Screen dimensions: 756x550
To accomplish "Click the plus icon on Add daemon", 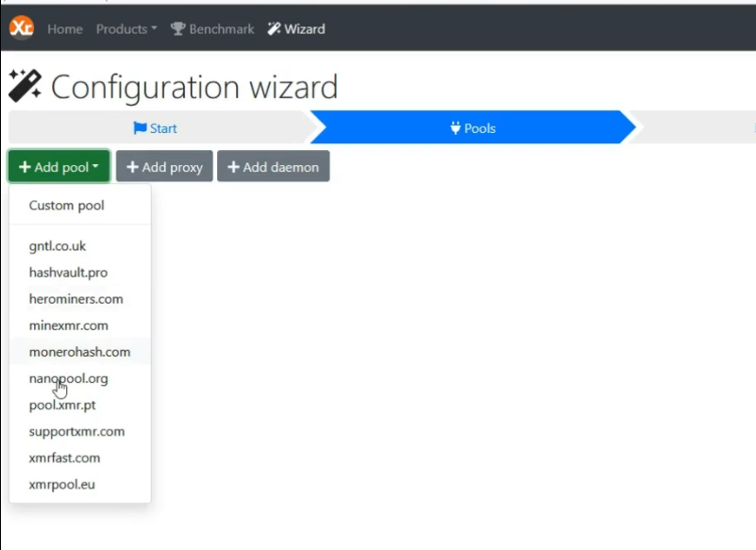I will 233,167.
